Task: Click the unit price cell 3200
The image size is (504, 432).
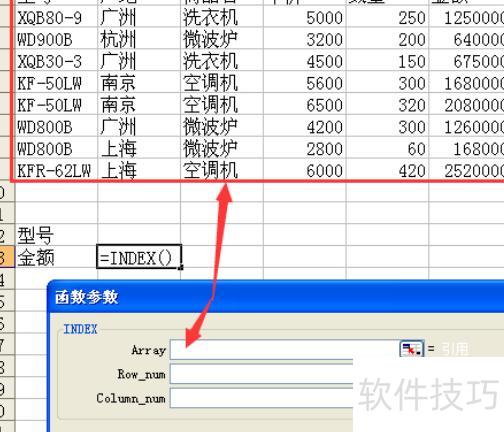Action: 305,39
